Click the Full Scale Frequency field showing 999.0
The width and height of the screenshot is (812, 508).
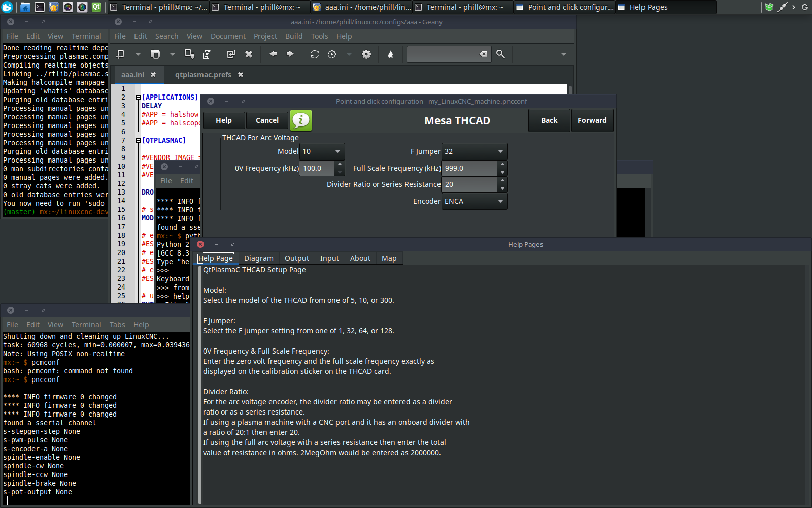click(x=469, y=168)
